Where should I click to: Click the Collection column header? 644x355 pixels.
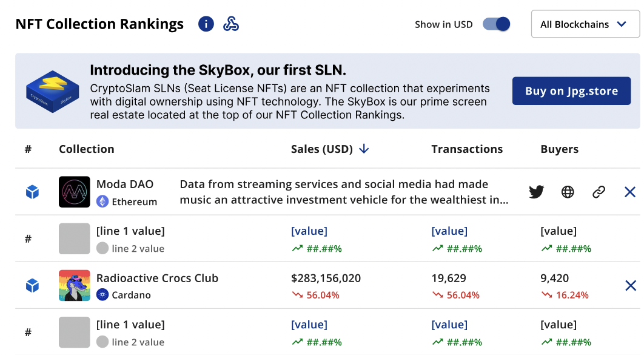[86, 149]
